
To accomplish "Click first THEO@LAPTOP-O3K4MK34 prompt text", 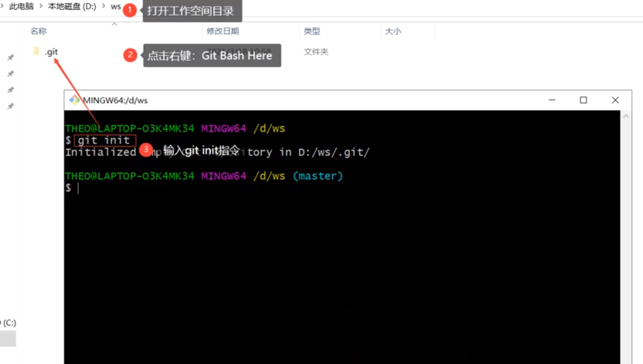I will coord(130,128).
